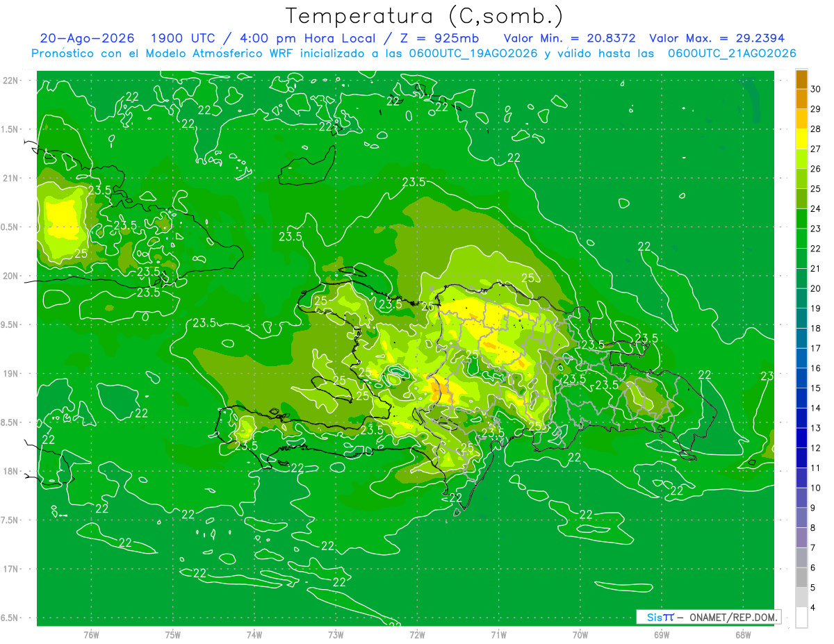
Task: Click the 20N latitude axis label
Action: (11, 276)
